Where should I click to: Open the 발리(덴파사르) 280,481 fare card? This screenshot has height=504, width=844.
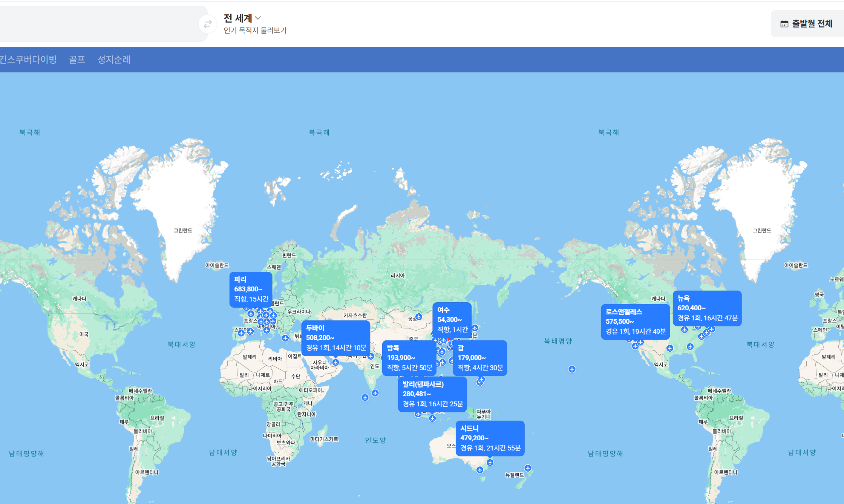click(432, 394)
